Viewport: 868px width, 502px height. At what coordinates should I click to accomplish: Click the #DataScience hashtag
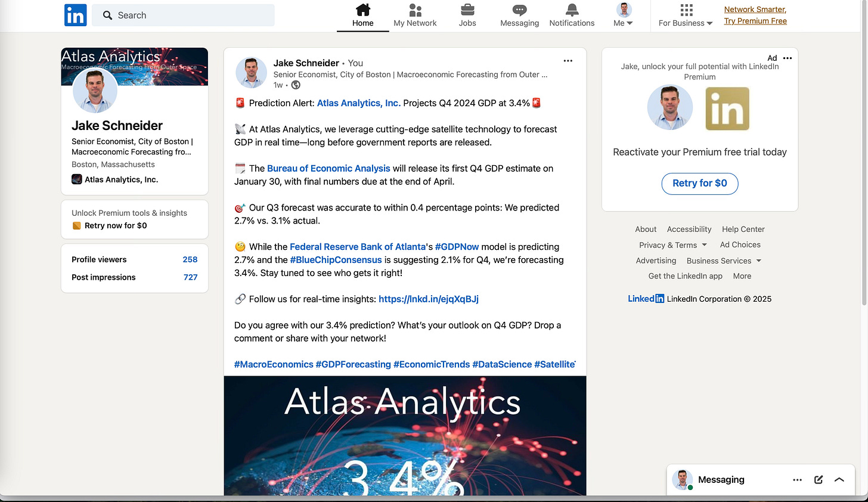pos(502,364)
